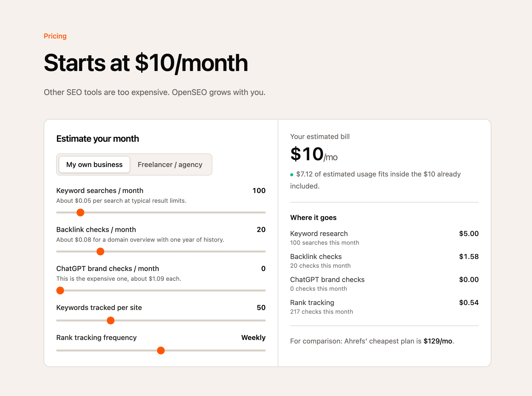Click the $10/mo estimated bill total
This screenshot has height=396, width=532.
pos(314,154)
